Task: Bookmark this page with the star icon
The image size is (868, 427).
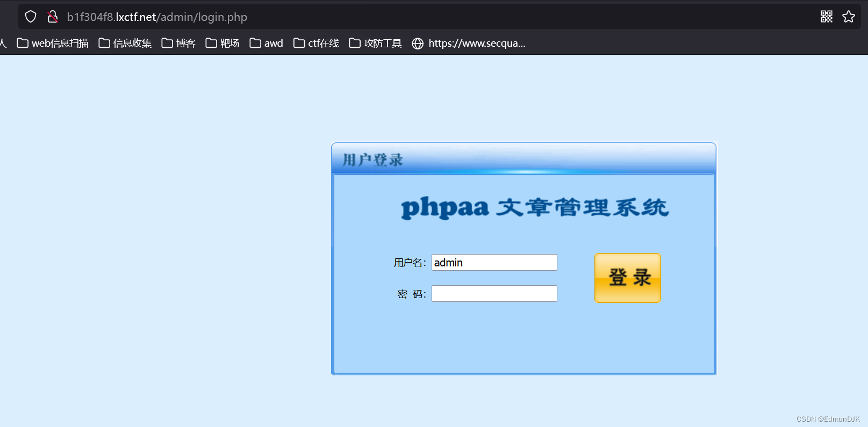Action: 849,17
